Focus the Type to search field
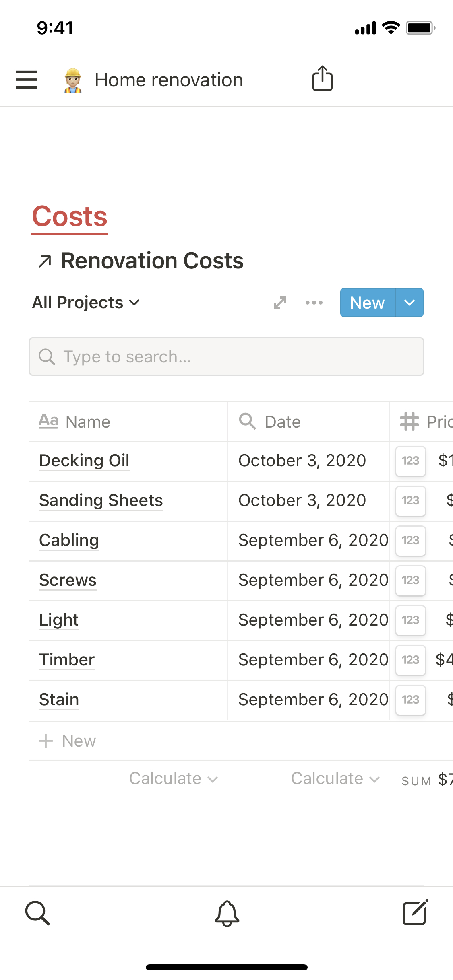The width and height of the screenshot is (453, 980). pyautogui.click(x=226, y=357)
